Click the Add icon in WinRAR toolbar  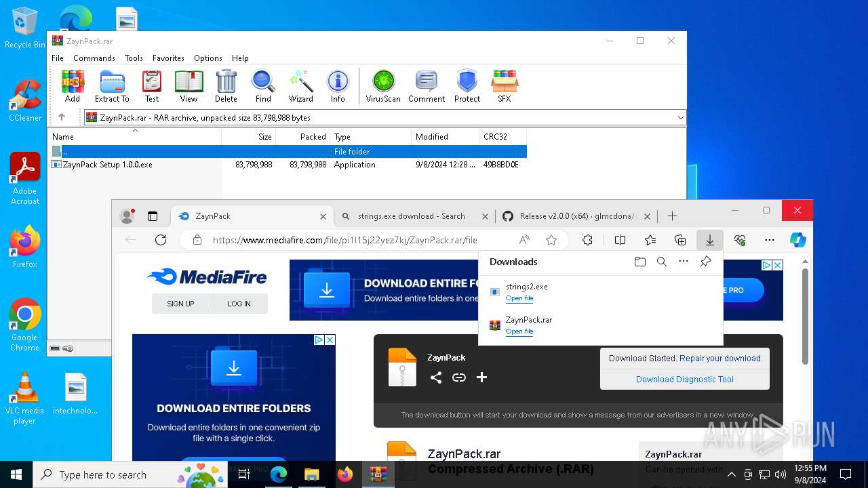click(x=73, y=86)
